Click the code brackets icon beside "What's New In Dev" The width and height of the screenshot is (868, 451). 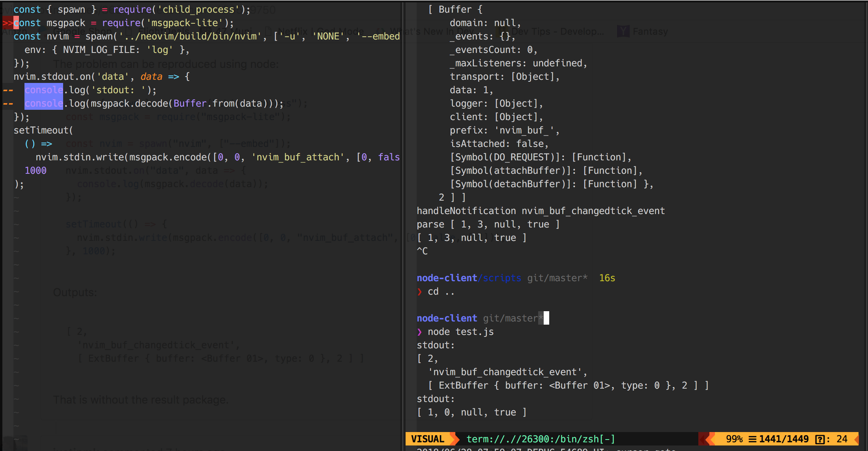379,31
